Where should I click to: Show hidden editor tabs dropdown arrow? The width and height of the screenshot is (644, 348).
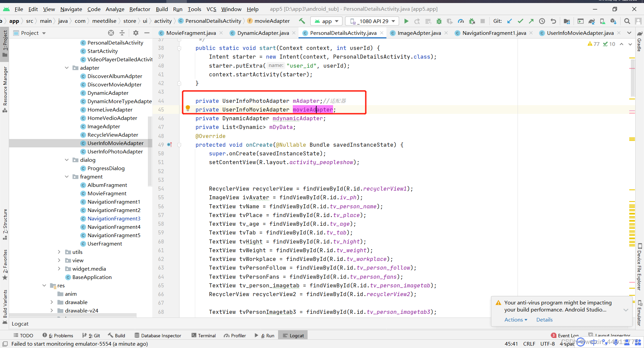(x=629, y=33)
